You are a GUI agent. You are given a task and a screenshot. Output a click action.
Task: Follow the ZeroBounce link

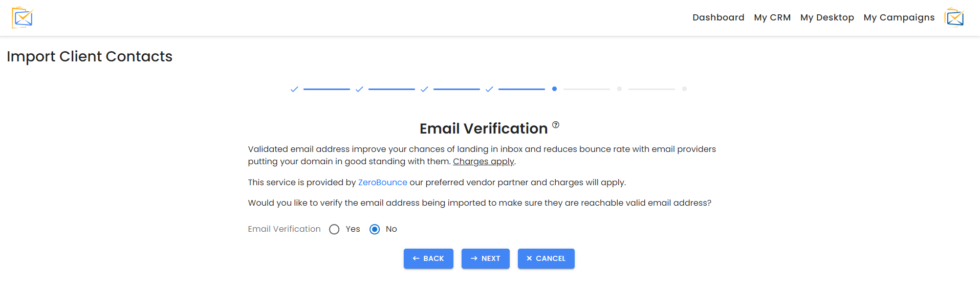pyautogui.click(x=383, y=182)
